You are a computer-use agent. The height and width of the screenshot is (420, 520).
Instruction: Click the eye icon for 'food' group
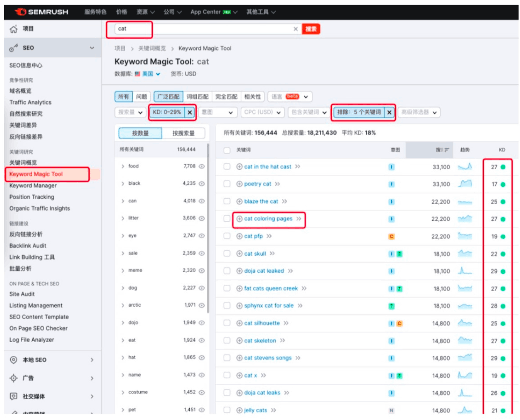202,167
